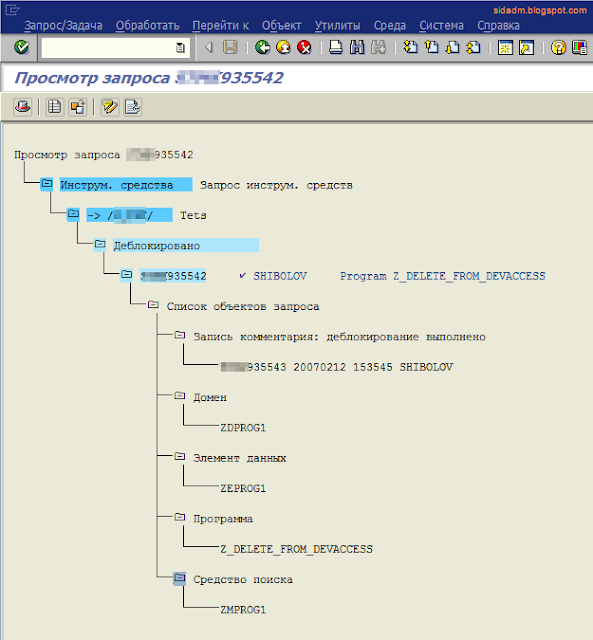This screenshot has width=593, height=640.
Task: Click the yellow Exit up-arrow icon
Action: pos(283,47)
